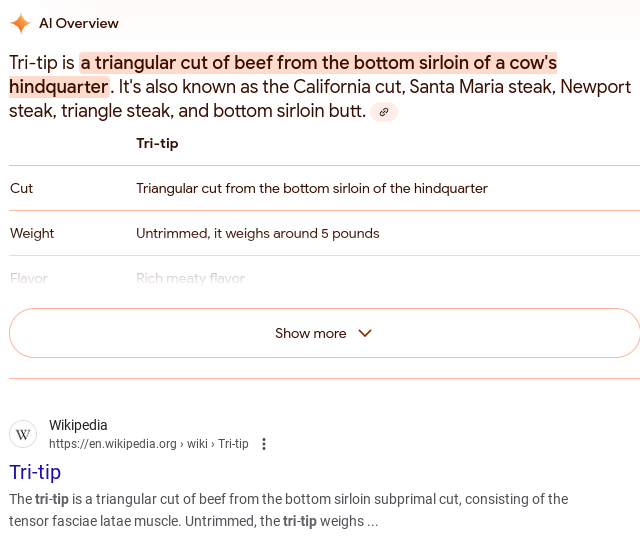This screenshot has height=549, width=640.
Task: Expand the overview with Show more
Action: pos(324,333)
